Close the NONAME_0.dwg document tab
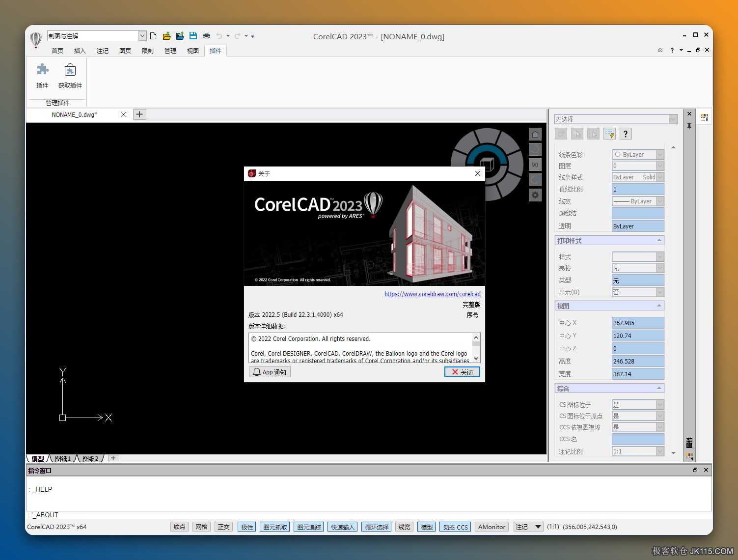Viewport: 738px width, 560px height. [x=124, y=114]
